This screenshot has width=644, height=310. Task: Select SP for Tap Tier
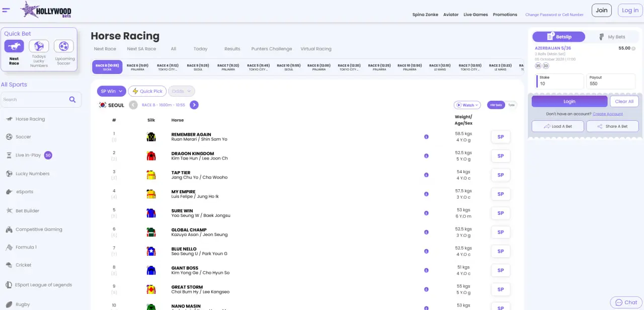pos(501,175)
